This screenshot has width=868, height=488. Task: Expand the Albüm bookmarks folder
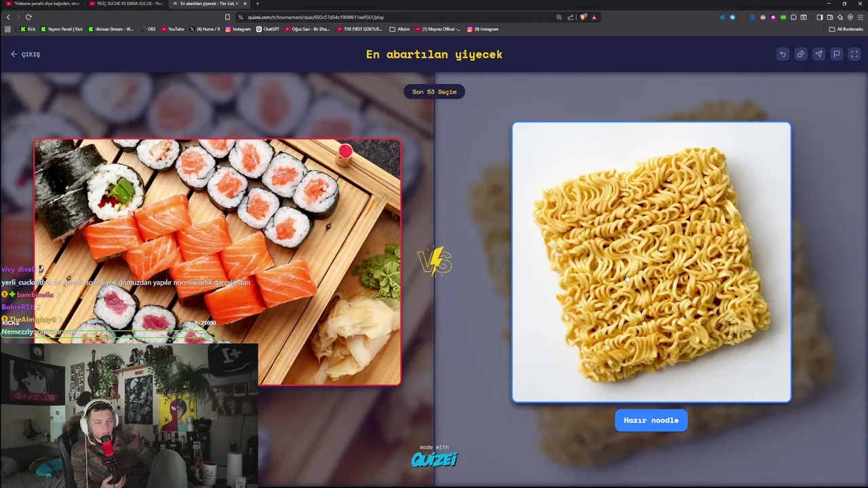point(400,29)
